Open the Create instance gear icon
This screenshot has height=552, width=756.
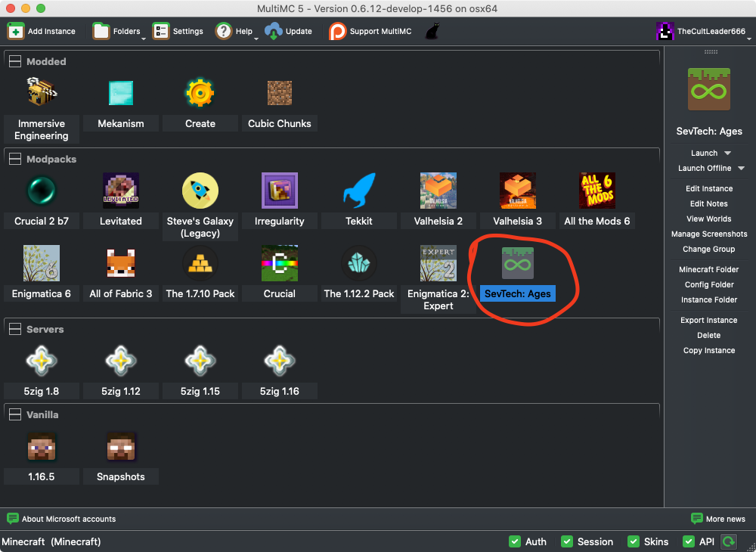[x=200, y=92]
